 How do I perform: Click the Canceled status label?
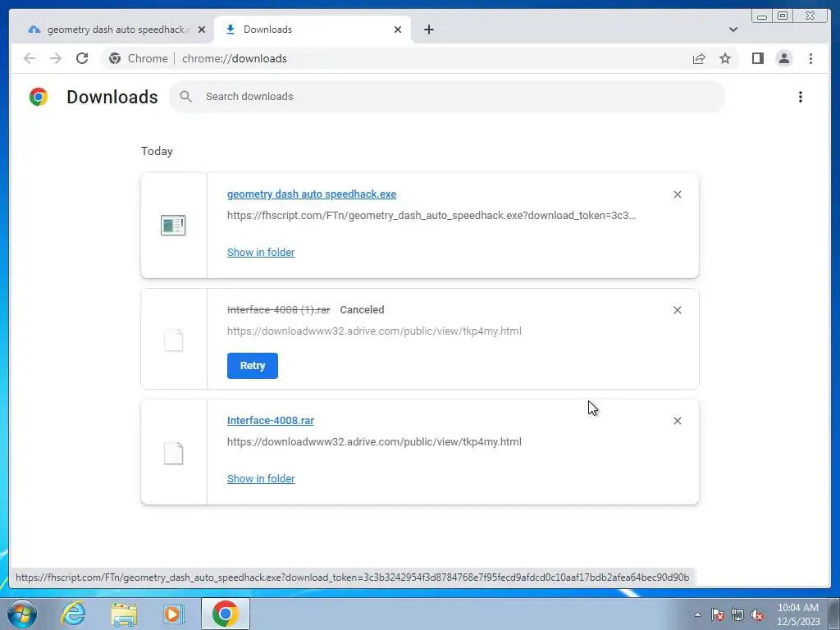(362, 309)
